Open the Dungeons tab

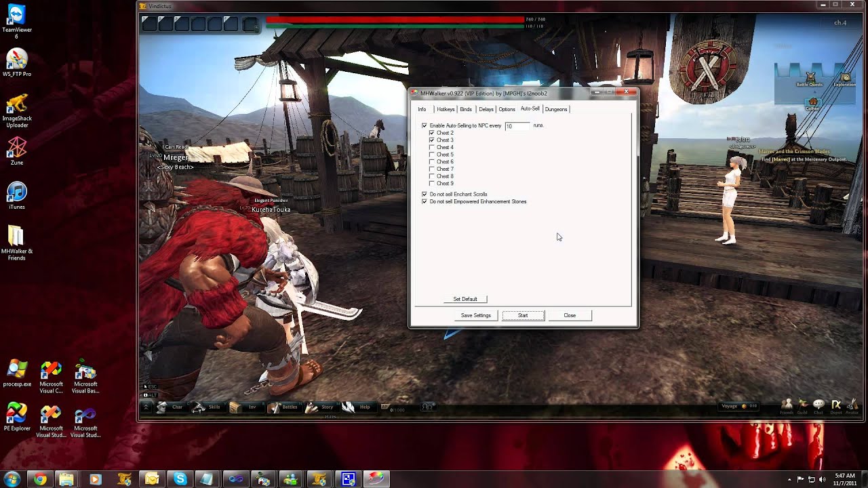(x=556, y=109)
